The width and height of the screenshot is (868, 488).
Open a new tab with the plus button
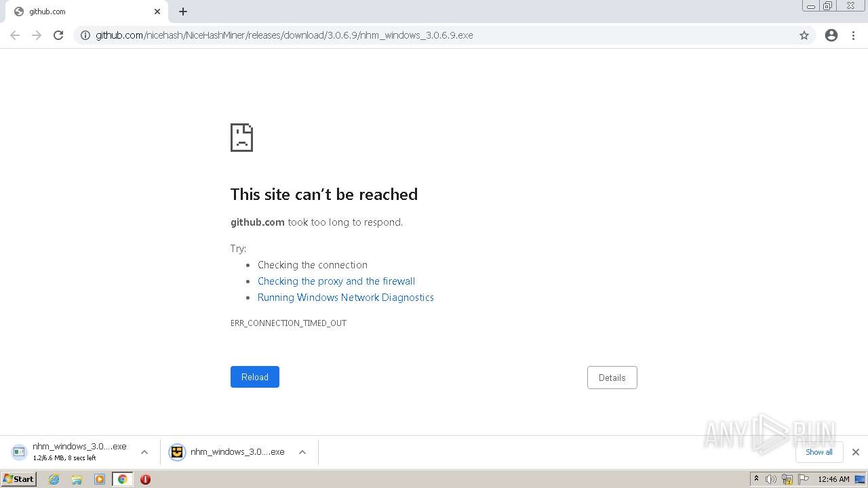pyautogui.click(x=183, y=12)
